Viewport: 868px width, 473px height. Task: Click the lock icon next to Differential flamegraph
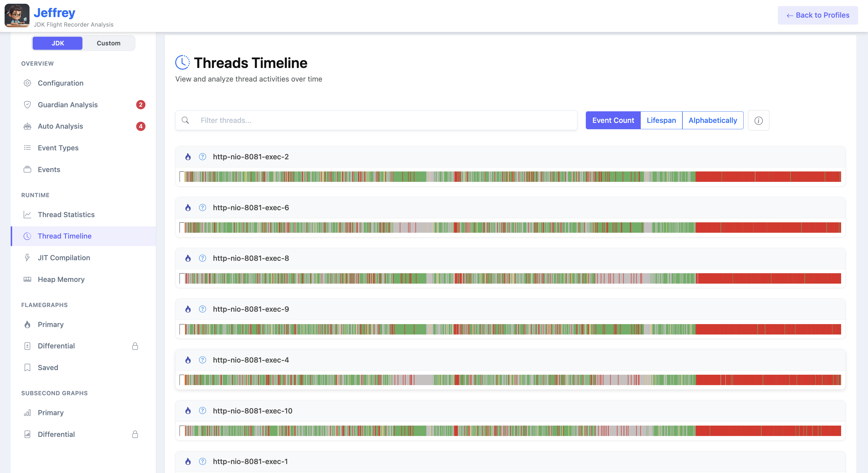135,346
